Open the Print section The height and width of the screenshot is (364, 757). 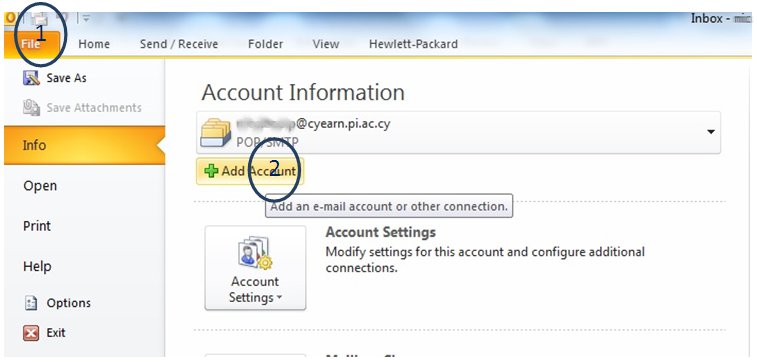[37, 225]
